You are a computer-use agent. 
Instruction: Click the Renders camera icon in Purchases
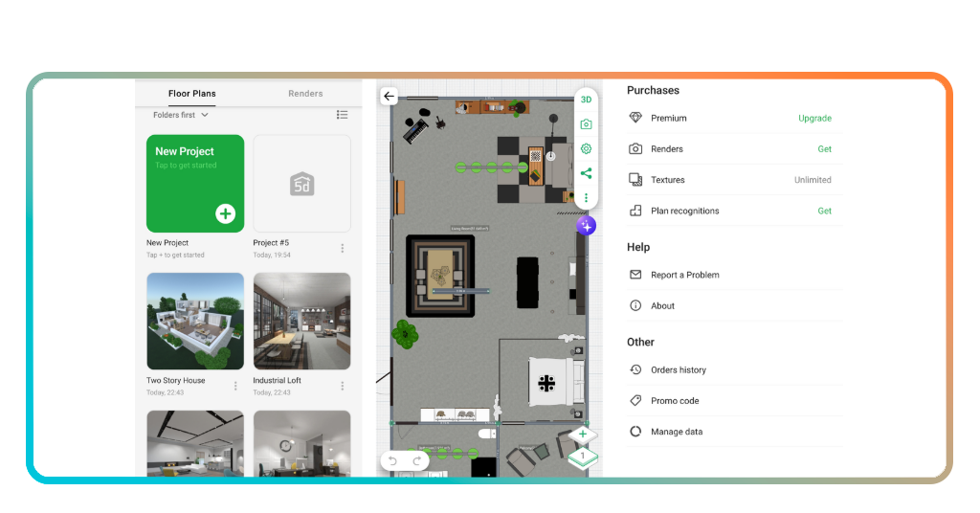point(635,148)
